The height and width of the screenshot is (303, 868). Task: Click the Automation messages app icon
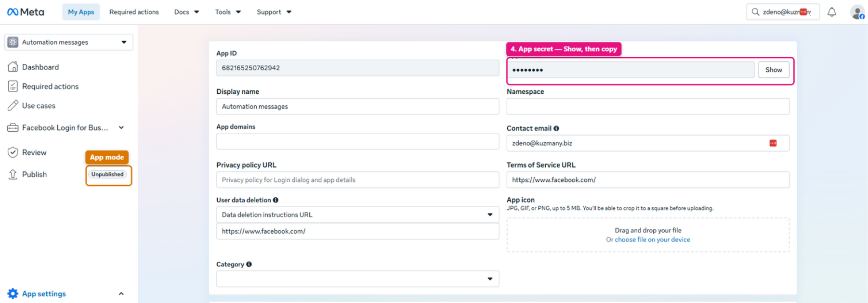13,42
